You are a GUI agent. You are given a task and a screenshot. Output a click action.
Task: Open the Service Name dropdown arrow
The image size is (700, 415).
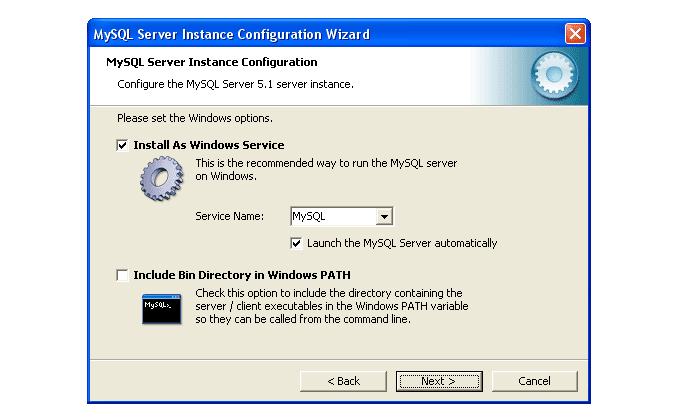coord(383,217)
